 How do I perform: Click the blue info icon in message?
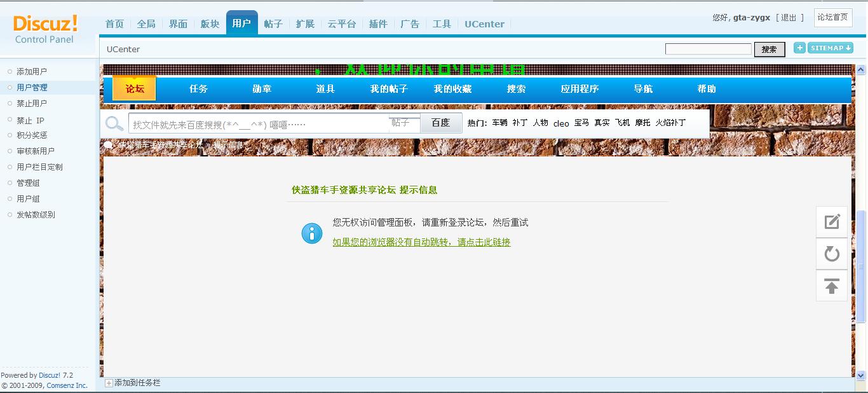click(311, 233)
